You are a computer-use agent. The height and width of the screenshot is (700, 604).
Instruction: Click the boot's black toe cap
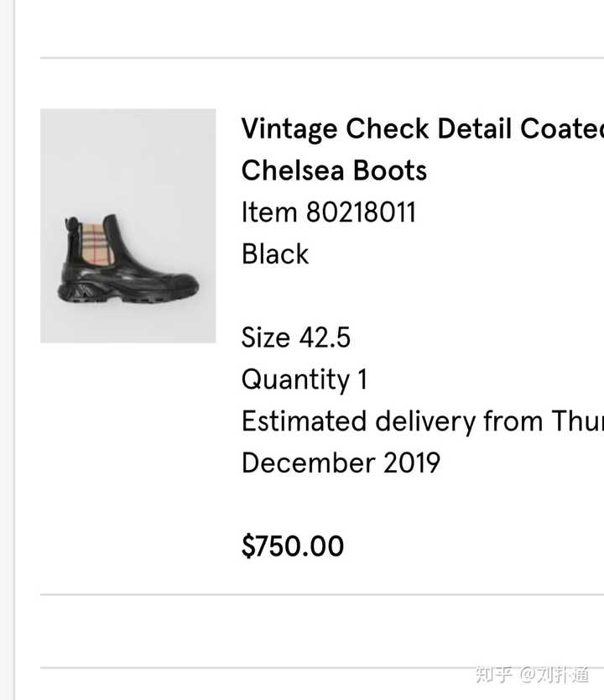[x=180, y=283]
